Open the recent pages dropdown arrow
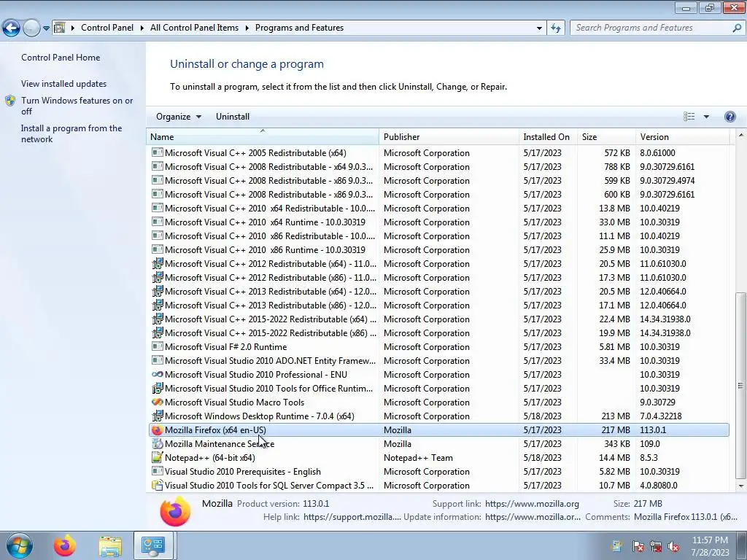The image size is (747, 560). 46,28
